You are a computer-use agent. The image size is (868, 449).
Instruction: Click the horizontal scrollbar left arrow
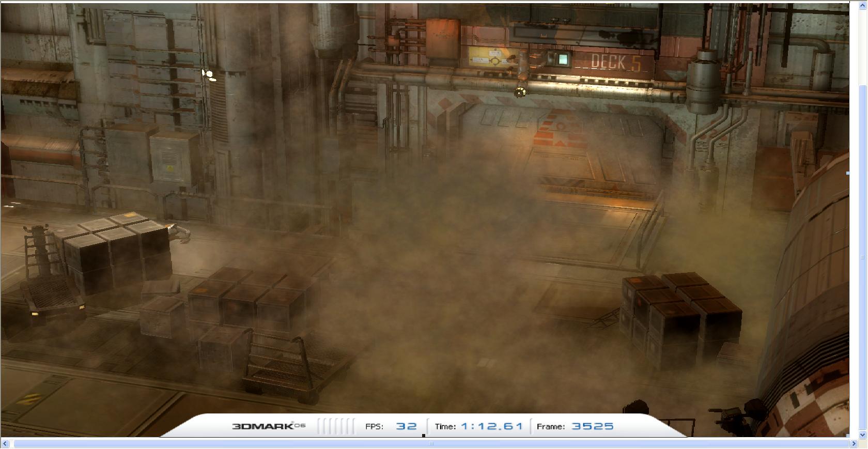click(6, 443)
